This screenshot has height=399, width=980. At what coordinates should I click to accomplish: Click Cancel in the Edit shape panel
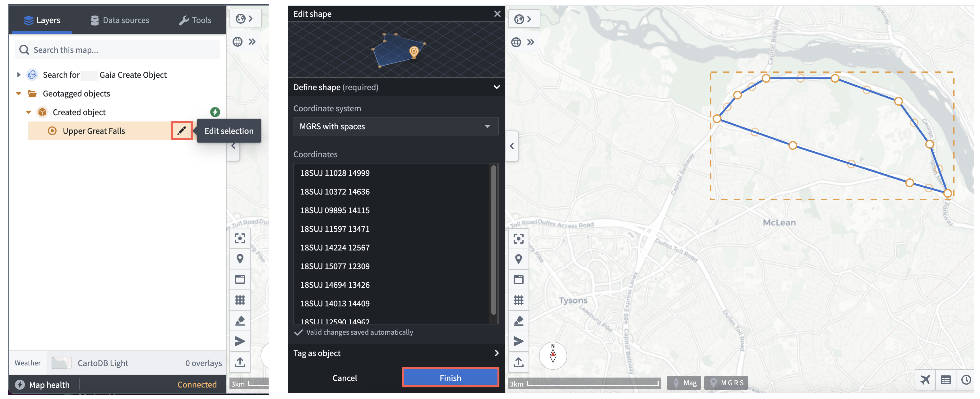(x=345, y=377)
